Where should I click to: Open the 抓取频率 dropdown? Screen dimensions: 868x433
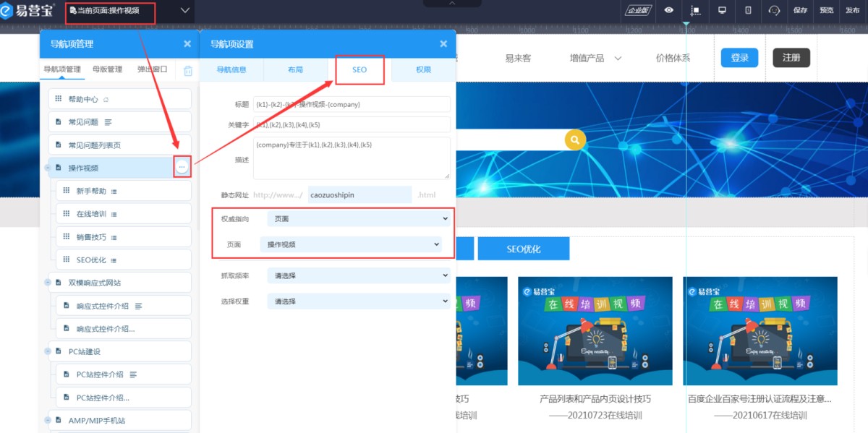point(359,275)
